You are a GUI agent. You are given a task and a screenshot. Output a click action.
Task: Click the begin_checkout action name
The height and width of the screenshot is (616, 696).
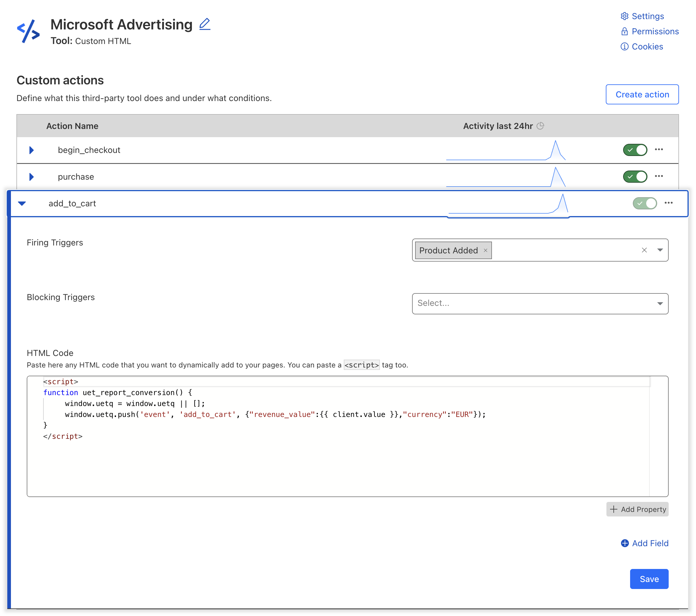pos(89,150)
